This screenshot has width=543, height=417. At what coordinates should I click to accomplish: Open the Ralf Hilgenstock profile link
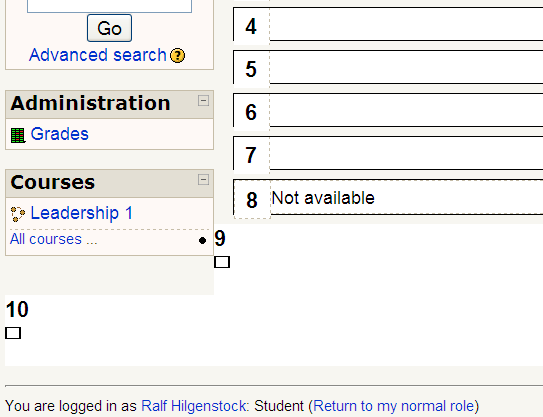[x=194, y=406]
